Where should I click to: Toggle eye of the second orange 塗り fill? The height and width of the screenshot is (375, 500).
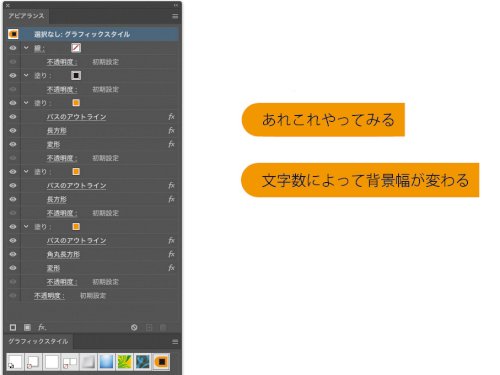(x=13, y=172)
